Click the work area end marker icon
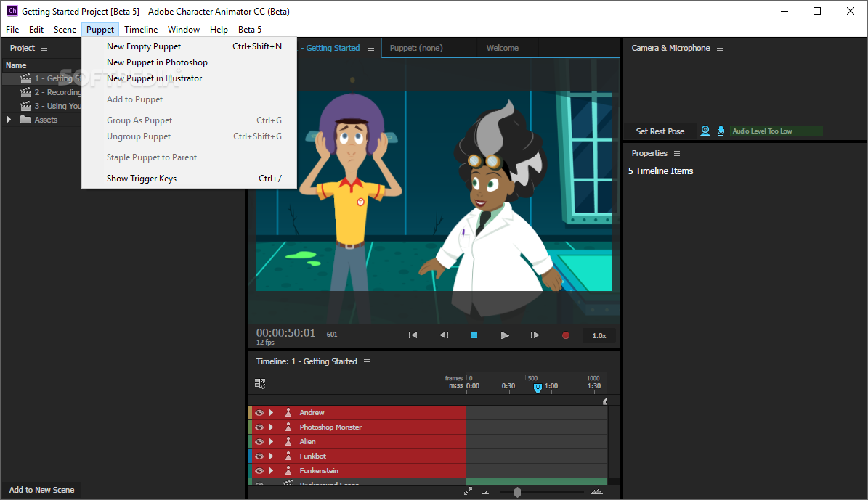The height and width of the screenshot is (500, 868). tap(605, 401)
